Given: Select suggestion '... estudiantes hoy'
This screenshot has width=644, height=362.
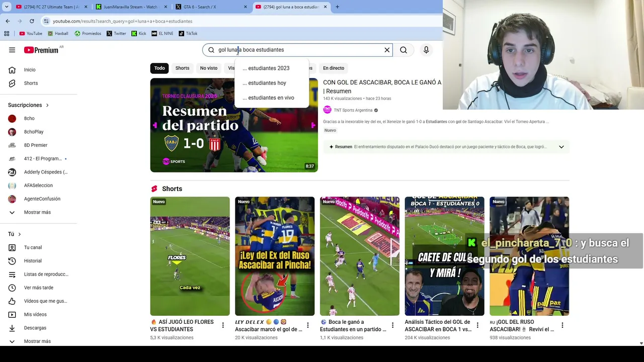Looking at the screenshot, I should (x=272, y=83).
